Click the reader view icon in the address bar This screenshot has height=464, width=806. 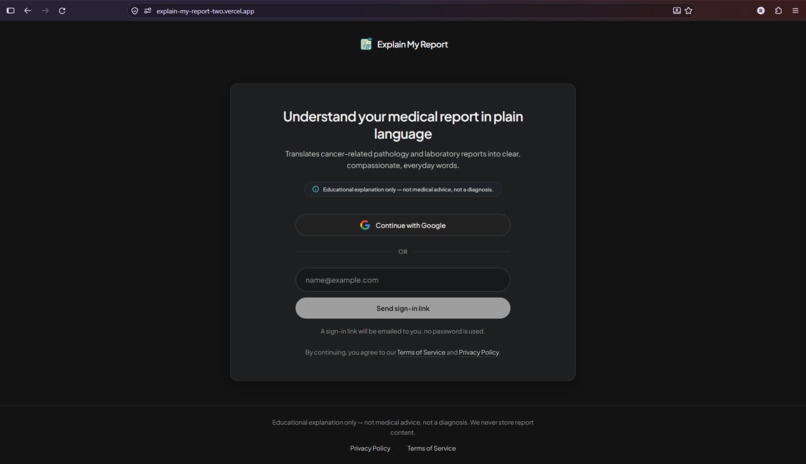click(x=676, y=10)
